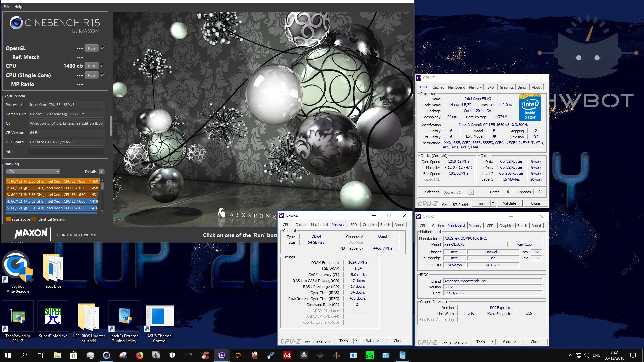Image resolution: width=644 pixels, height=362 pixels.
Task: Open Tools dropdown arrow in CPU-Z Memory window
Action: click(356, 341)
